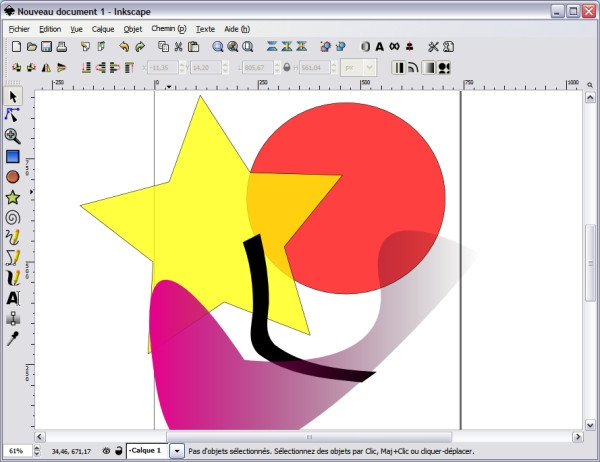The width and height of the screenshot is (600, 462).
Task: Open the Fichier menu
Action: 19,29
